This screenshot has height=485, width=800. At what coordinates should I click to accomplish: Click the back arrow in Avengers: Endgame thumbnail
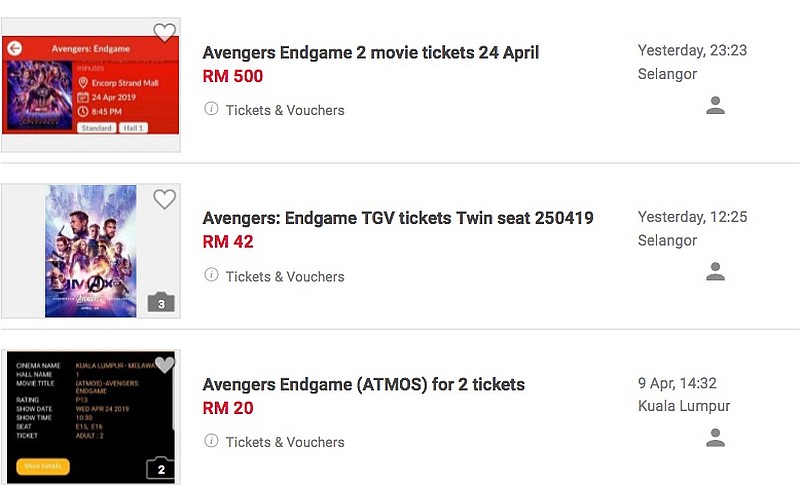pos(14,48)
